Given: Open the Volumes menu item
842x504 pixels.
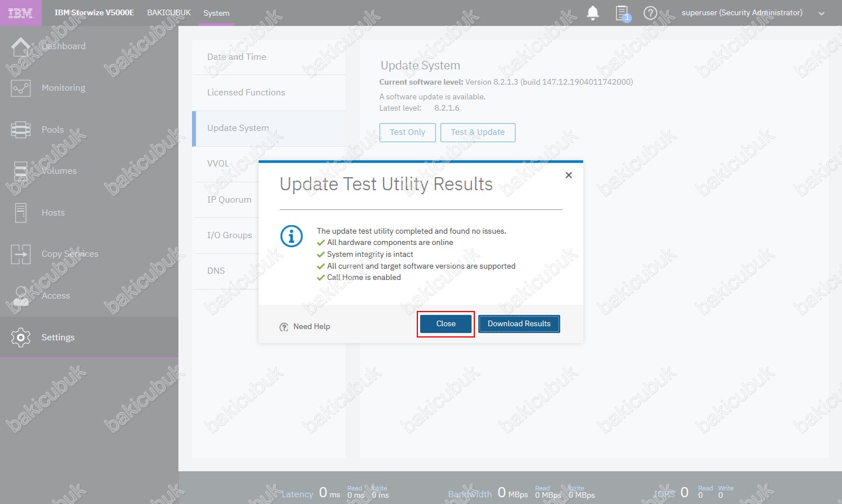Looking at the screenshot, I should coord(59,171).
